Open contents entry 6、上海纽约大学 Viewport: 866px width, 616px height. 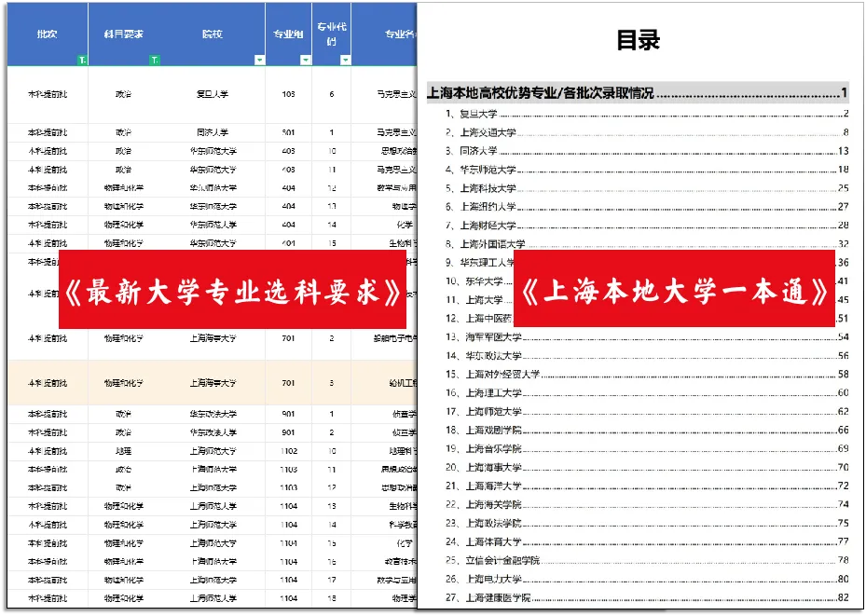[647, 207]
